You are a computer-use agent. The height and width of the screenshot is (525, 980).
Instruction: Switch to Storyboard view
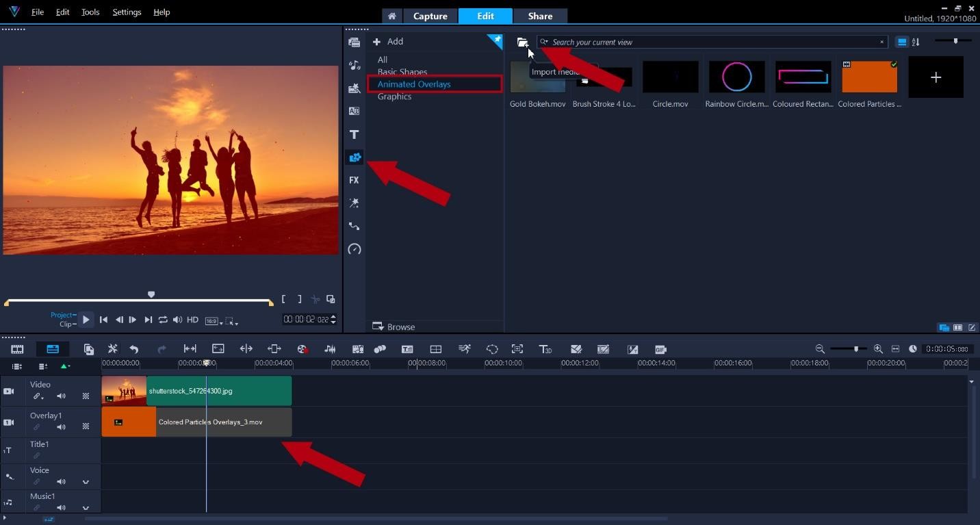click(x=16, y=349)
